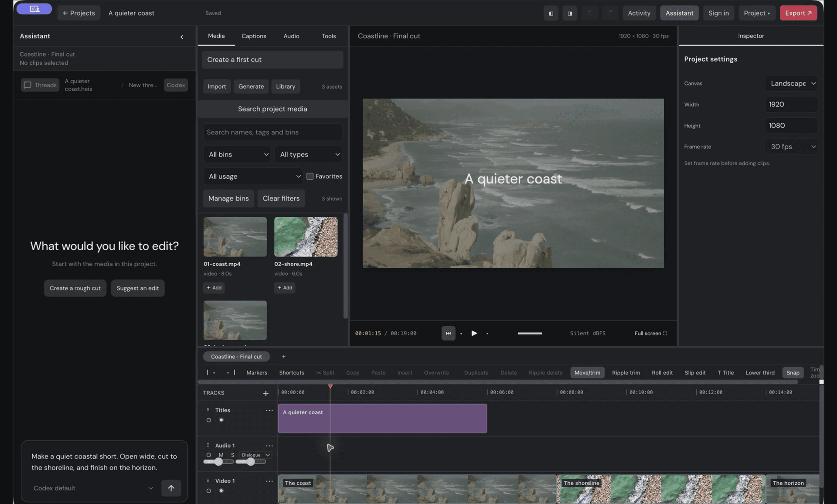Toggle the hollow circle on the Titles track
837x504 pixels.
(x=209, y=420)
